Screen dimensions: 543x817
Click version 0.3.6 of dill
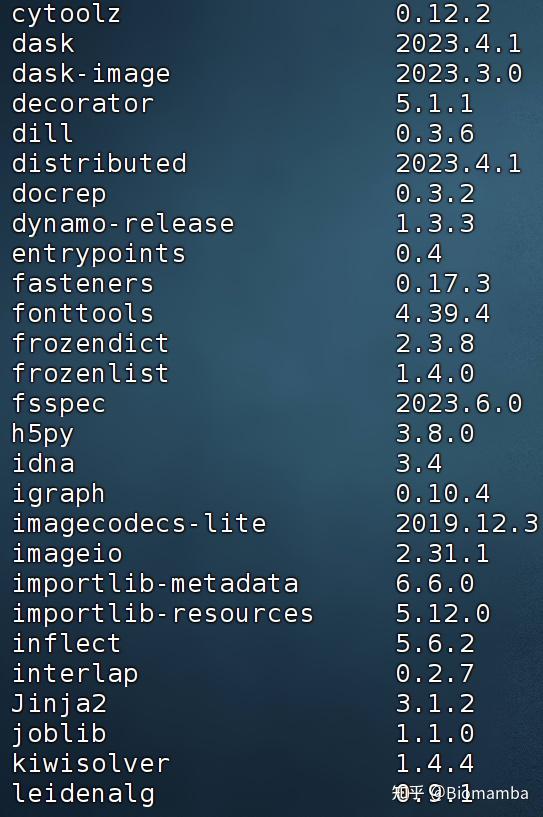coord(435,133)
